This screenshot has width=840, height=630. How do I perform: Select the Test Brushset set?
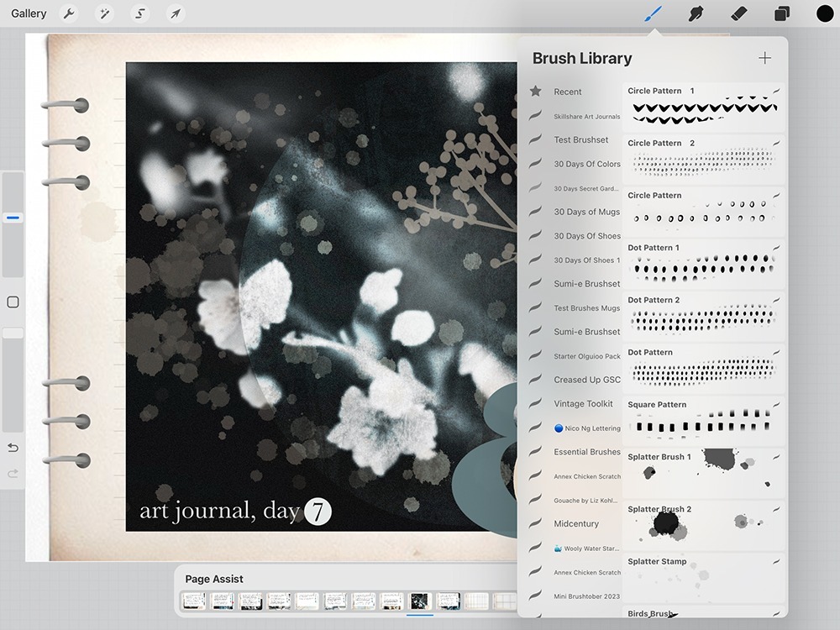(x=580, y=139)
